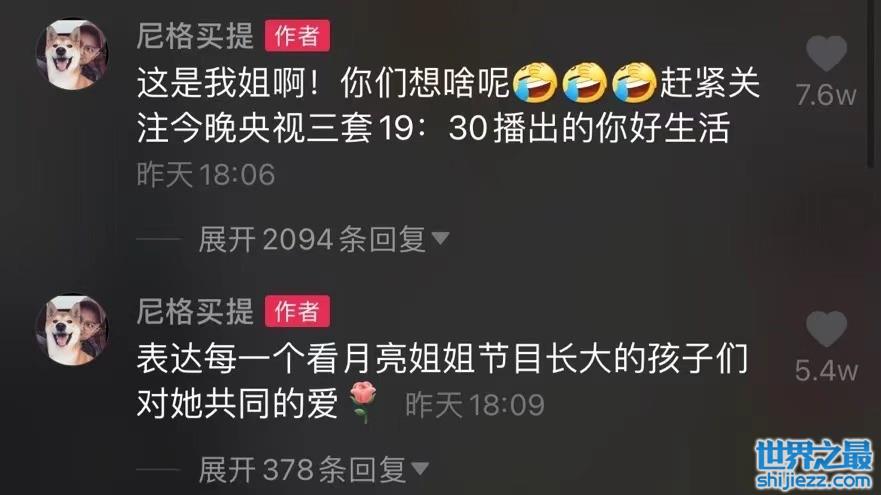Click the 5.4w like count
This screenshot has height=495, width=881.
tap(826, 371)
